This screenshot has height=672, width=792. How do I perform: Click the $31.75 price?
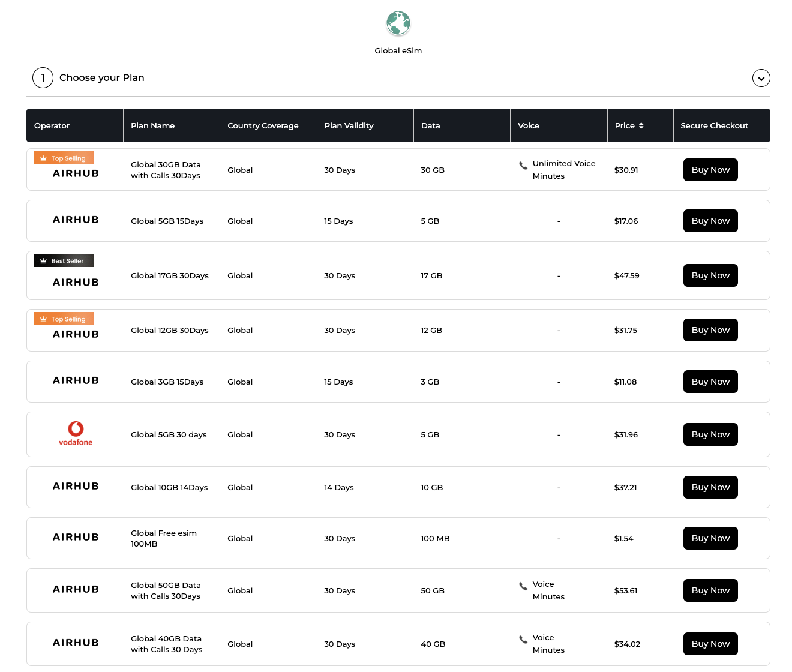(626, 330)
